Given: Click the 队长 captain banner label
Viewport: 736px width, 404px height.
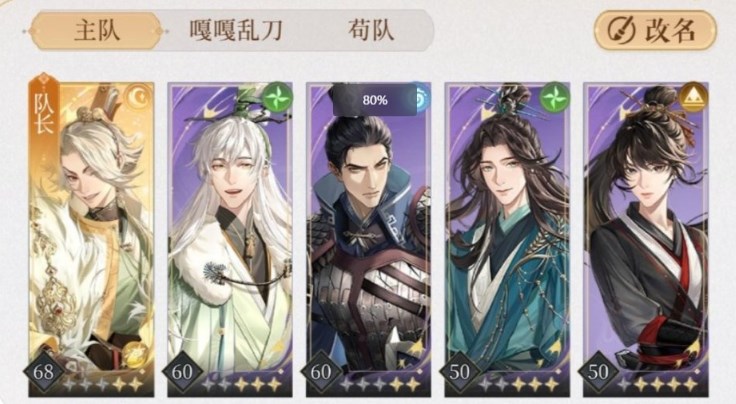Looking at the screenshot, I should coord(44,112).
